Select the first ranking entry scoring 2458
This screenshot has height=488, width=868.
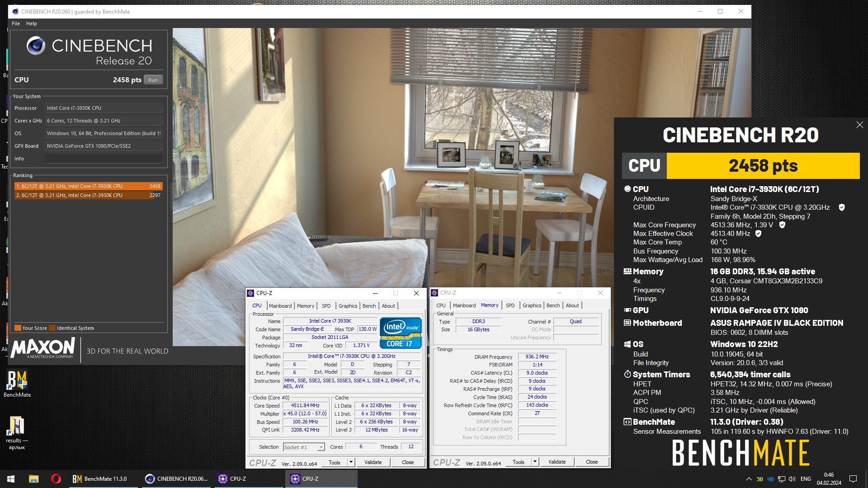88,186
